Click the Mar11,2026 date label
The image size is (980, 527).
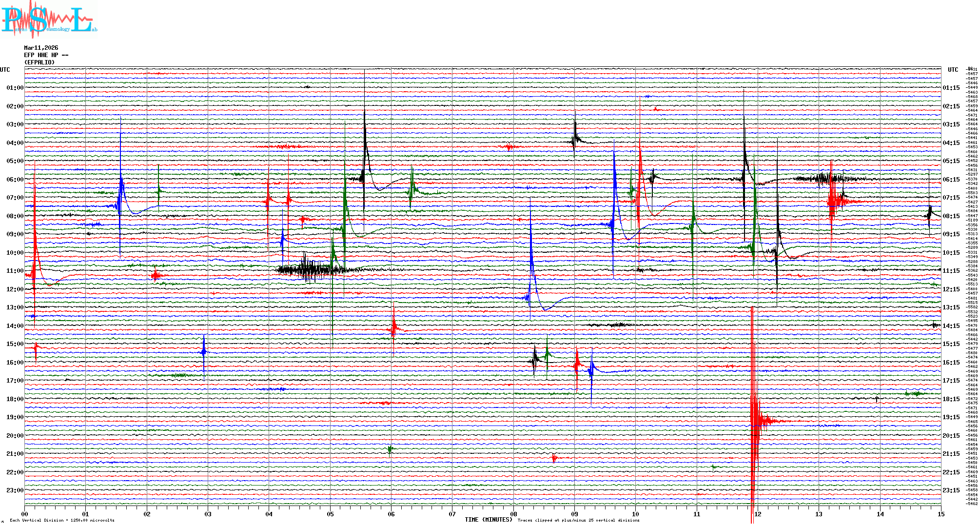[41, 48]
